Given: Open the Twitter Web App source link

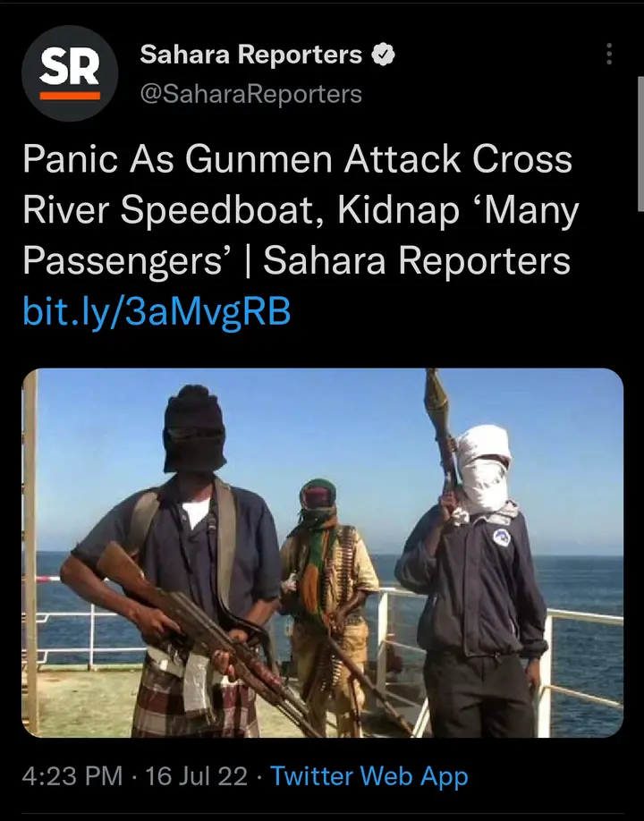Looking at the screenshot, I should (x=369, y=776).
